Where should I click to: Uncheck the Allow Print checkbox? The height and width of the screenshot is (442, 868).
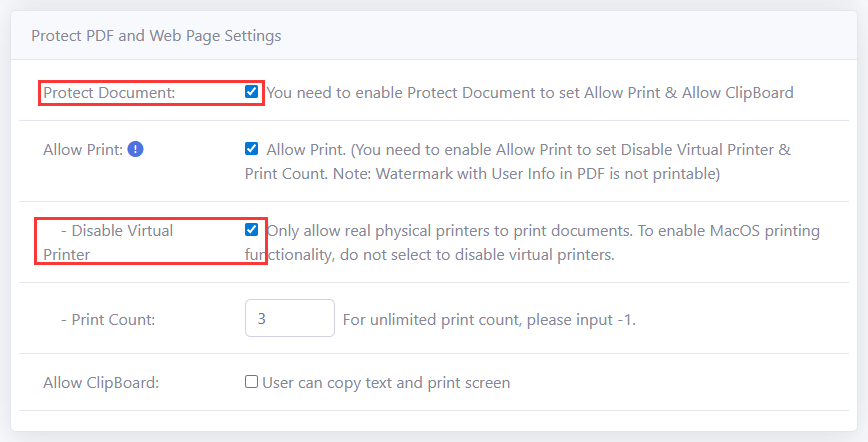click(252, 149)
